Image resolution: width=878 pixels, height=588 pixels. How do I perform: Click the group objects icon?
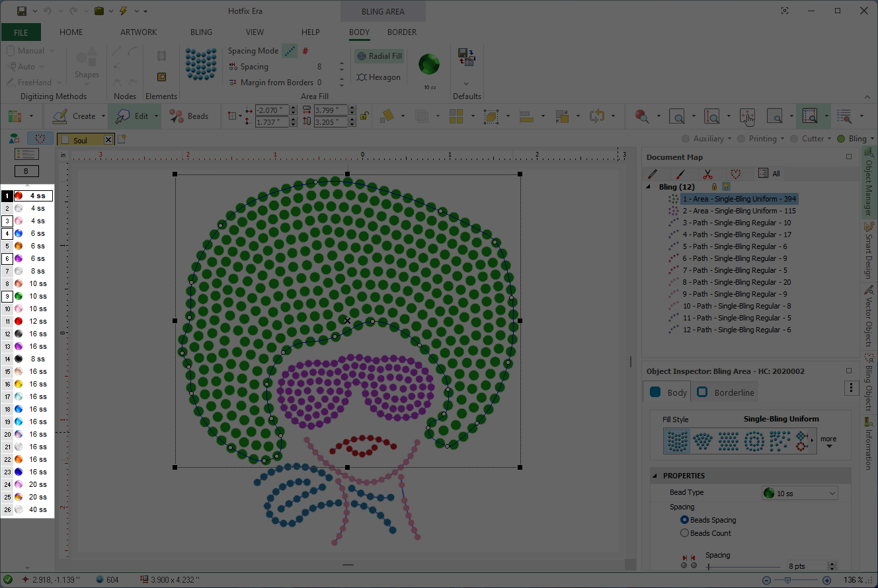491,116
